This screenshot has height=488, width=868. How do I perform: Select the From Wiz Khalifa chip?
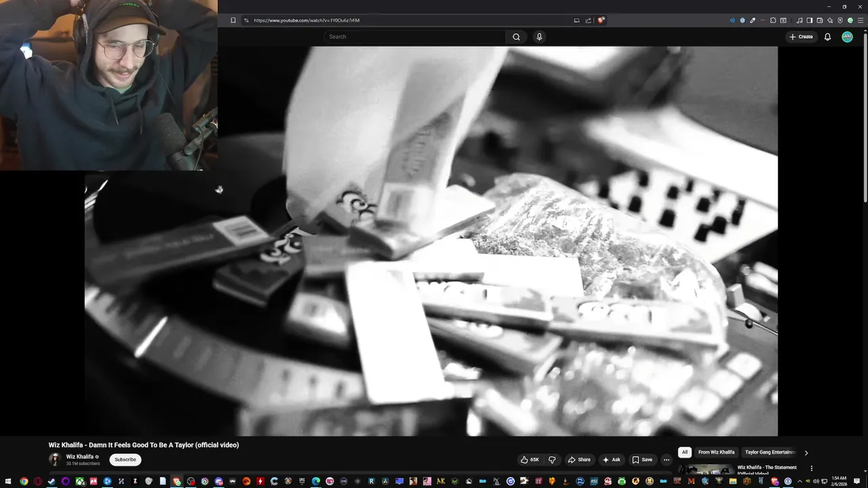[716, 452]
